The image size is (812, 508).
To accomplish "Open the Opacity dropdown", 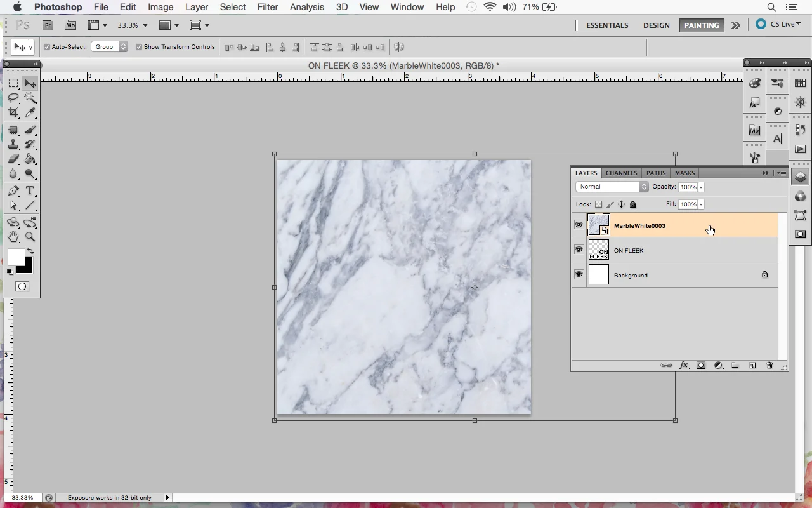I will 701,187.
